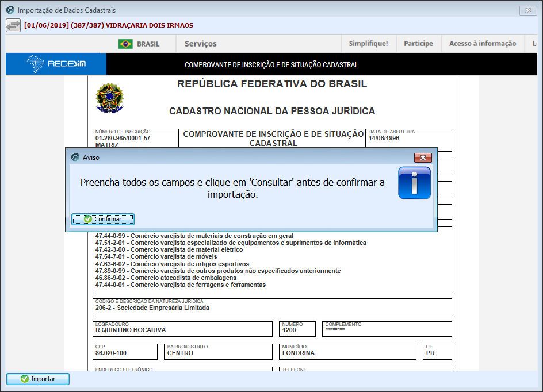
Task: Click the CNPJ number 01.260.985/0001-57
Action: [123, 138]
